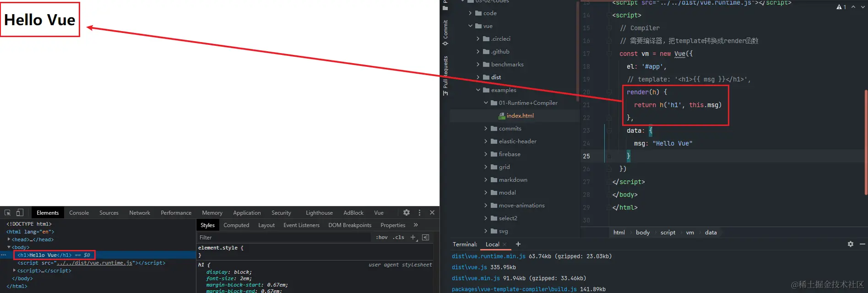This screenshot has height=293, width=868.
Task: Click the Styles Filter input field
Action: coord(284,237)
